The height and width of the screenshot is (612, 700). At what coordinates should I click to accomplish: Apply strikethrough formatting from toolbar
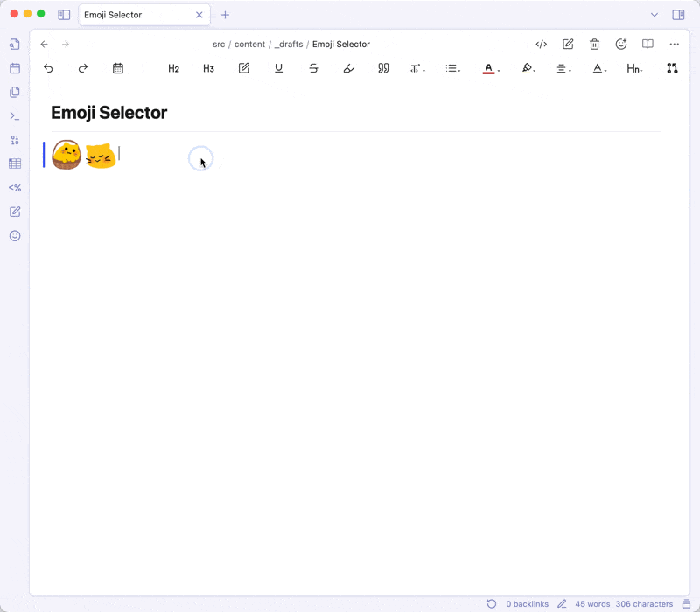coord(313,68)
